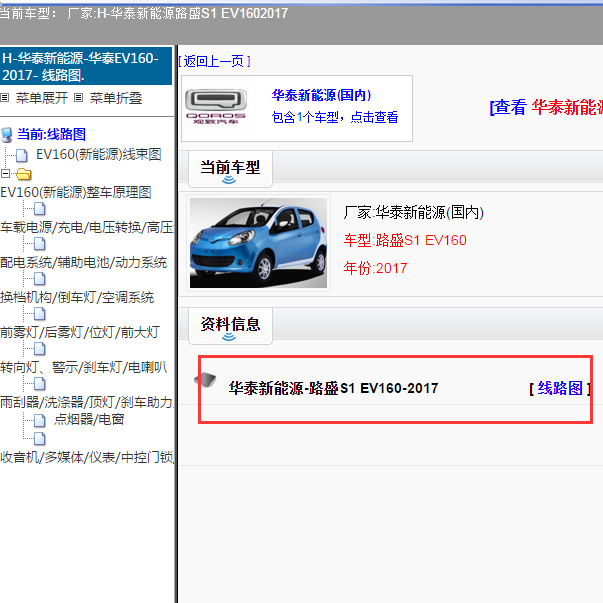Open 车载电源/充电/电压转换 diagram entry
The image size is (603, 603).
(87, 228)
